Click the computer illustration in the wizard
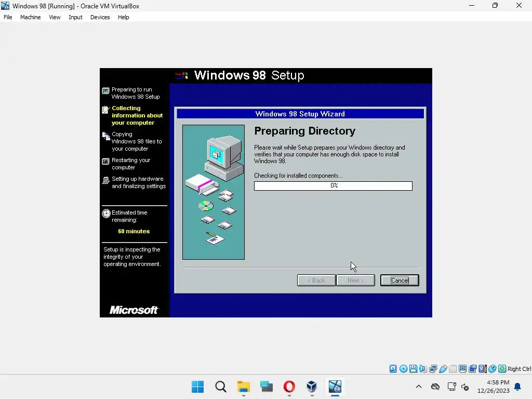Image resolution: width=532 pixels, height=399 pixels. point(214,192)
